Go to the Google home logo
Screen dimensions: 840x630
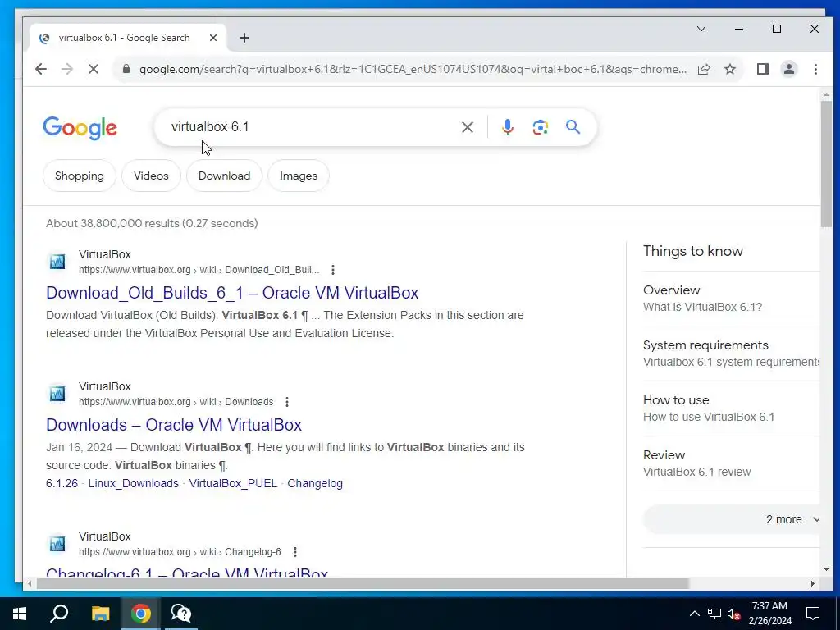click(80, 128)
